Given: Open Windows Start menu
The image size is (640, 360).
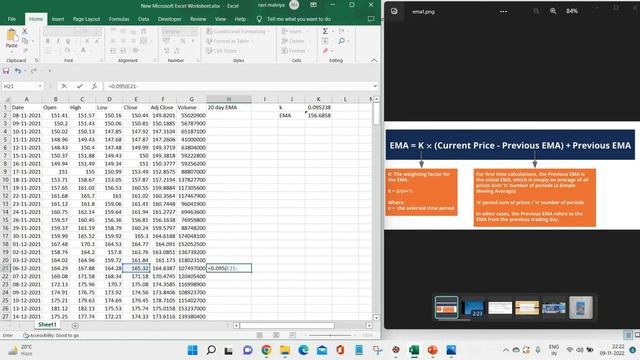Looking at the screenshot, I should pos(192,350).
